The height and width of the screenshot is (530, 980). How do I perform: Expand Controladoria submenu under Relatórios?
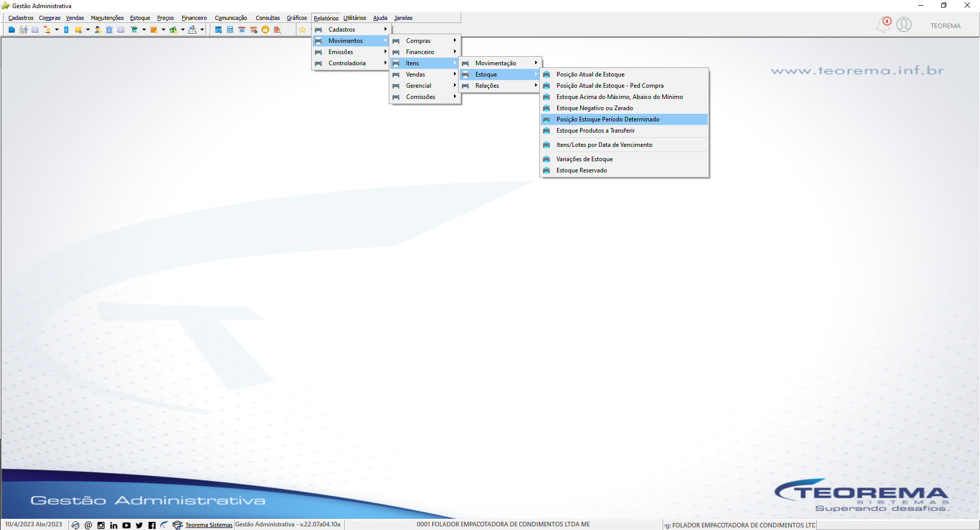pyautogui.click(x=351, y=63)
